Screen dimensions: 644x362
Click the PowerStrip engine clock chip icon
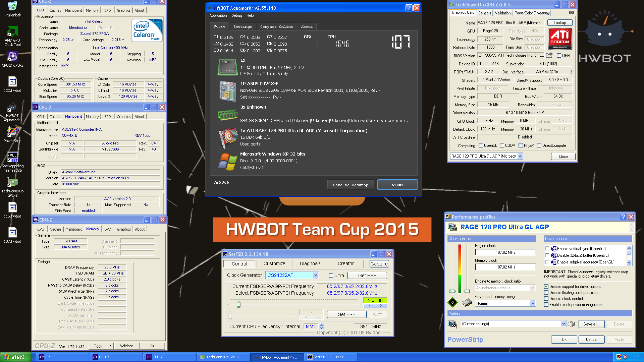[x=452, y=303]
